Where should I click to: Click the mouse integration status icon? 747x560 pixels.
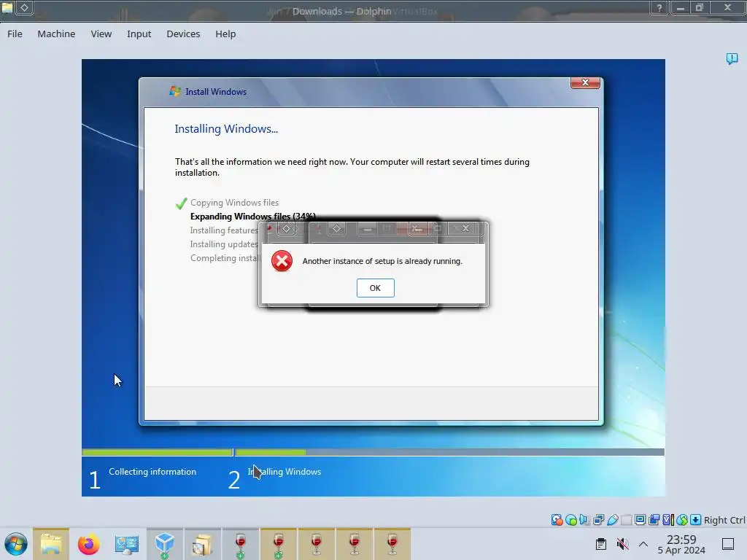682,520
